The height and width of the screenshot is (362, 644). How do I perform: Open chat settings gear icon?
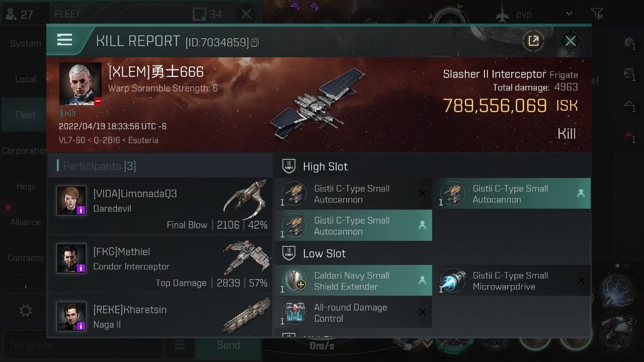point(25,311)
